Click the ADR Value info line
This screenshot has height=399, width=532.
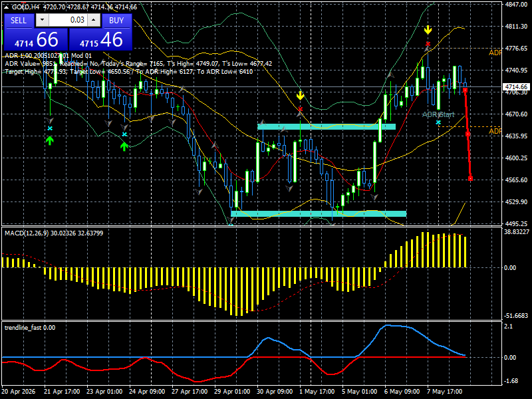(138, 63)
